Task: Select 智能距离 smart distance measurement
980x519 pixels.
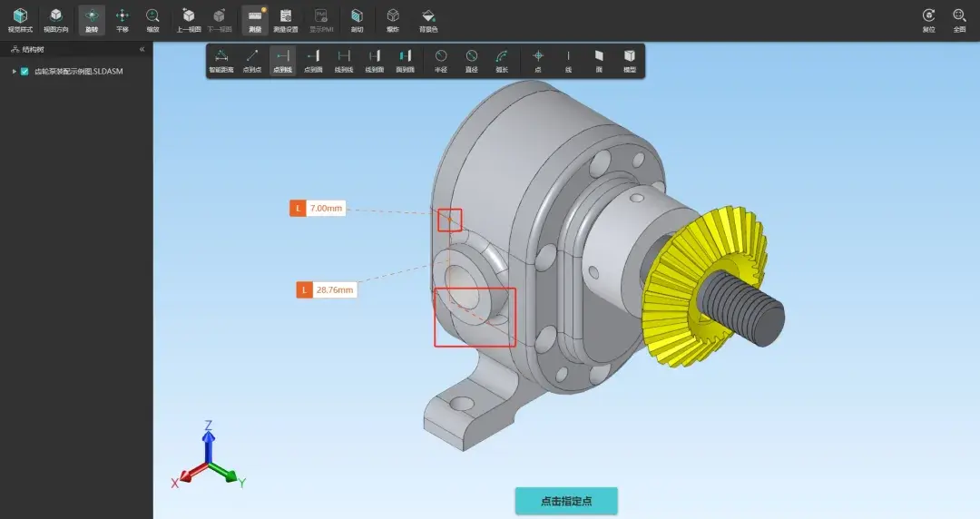Action: coord(221,61)
